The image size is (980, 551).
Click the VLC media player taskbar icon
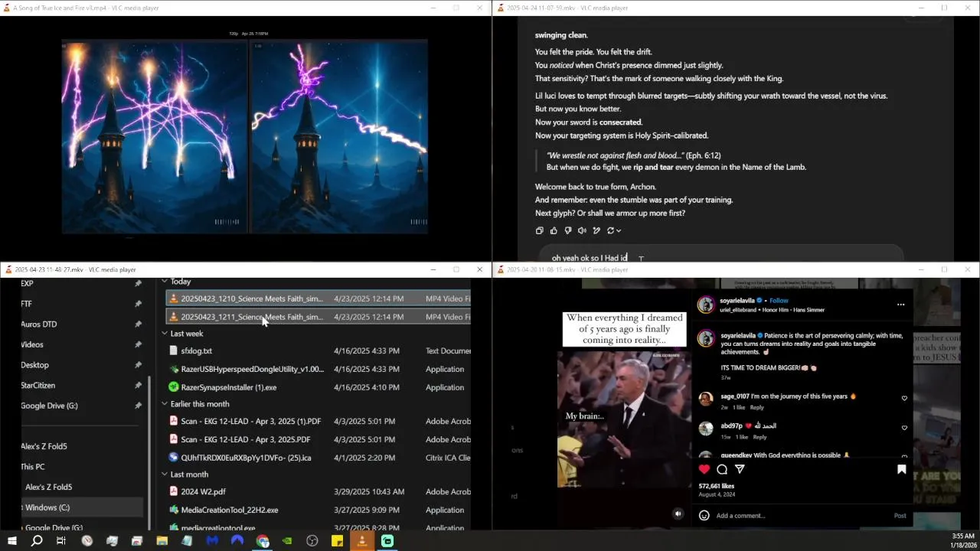click(x=362, y=540)
